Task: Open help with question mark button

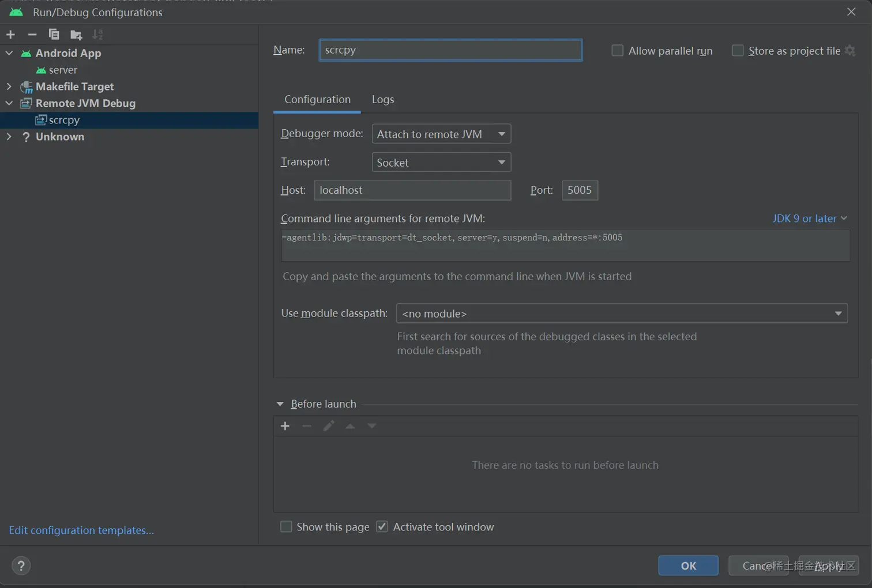Action: point(21,566)
